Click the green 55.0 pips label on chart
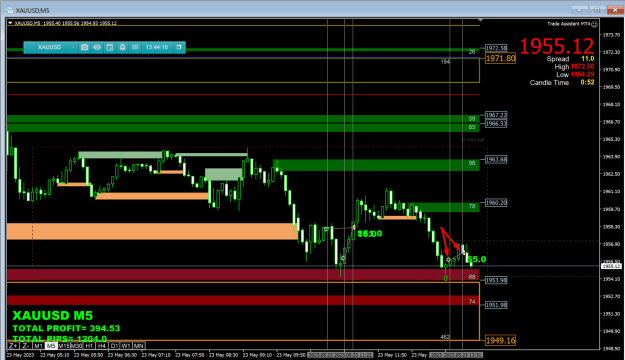Viewport: 625px width, 360px height. tap(476, 260)
